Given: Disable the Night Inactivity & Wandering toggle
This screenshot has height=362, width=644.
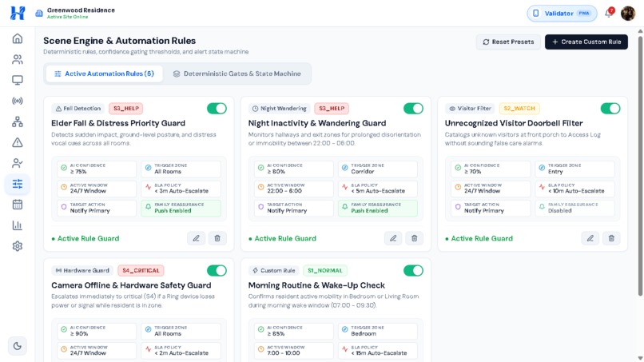Looking at the screenshot, I should 414,109.
